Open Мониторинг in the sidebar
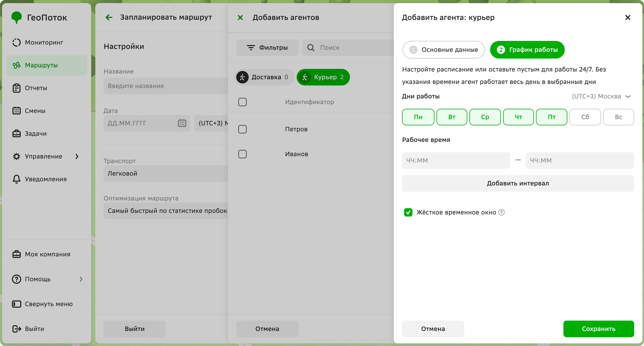The height and width of the screenshot is (346, 644). point(46,42)
